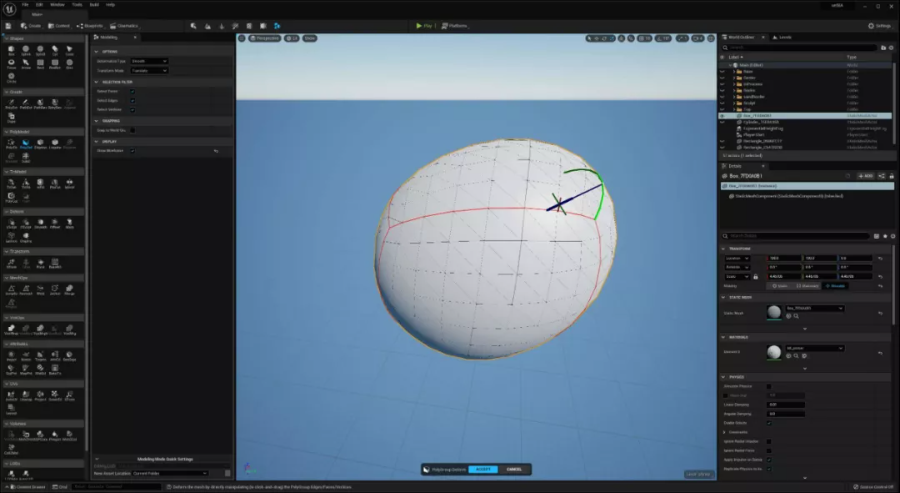
Task: Activate the Simplify tool in MeshOps
Action: (11, 290)
